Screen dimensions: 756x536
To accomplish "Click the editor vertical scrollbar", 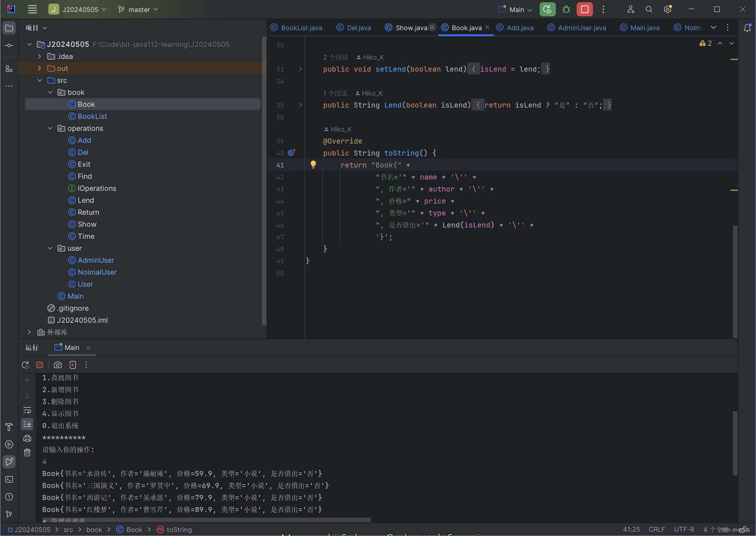I will coord(735,281).
